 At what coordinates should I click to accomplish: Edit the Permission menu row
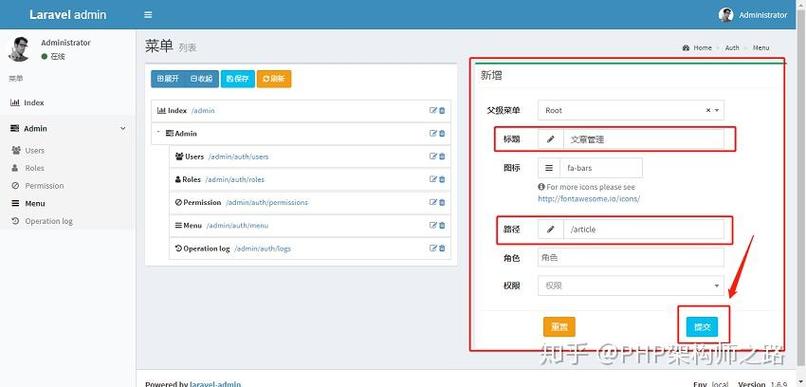pos(433,202)
